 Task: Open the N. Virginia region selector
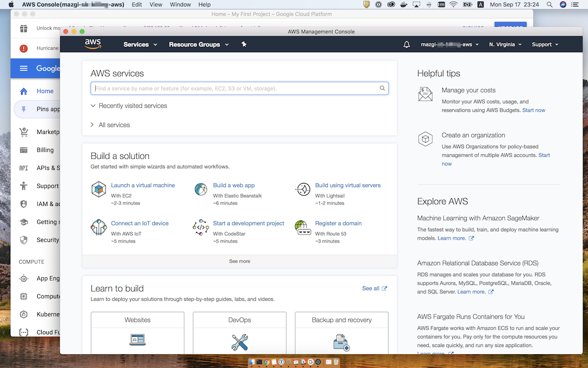pos(505,45)
